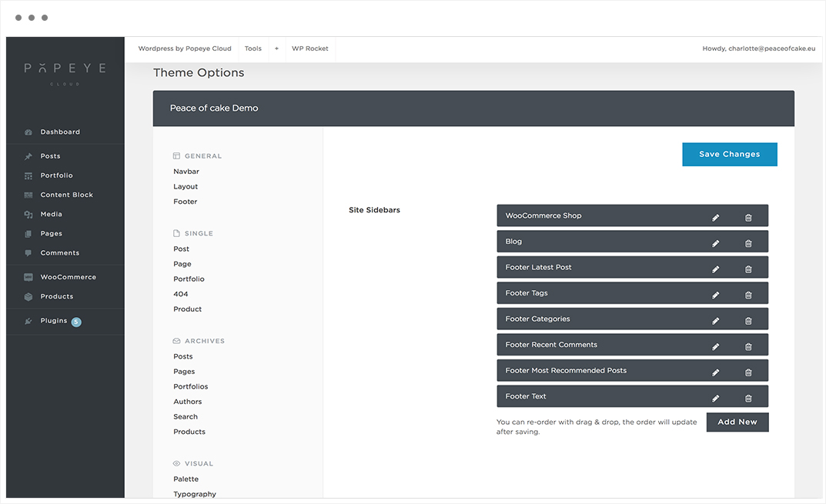Image resolution: width=826 pixels, height=504 pixels.
Task: Open Comments label in admin menu
Action: [60, 253]
